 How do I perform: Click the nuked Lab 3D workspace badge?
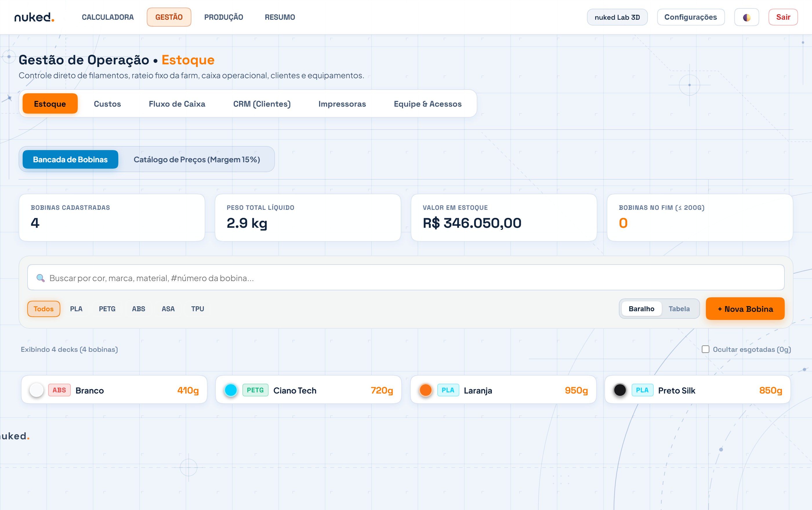coord(617,17)
